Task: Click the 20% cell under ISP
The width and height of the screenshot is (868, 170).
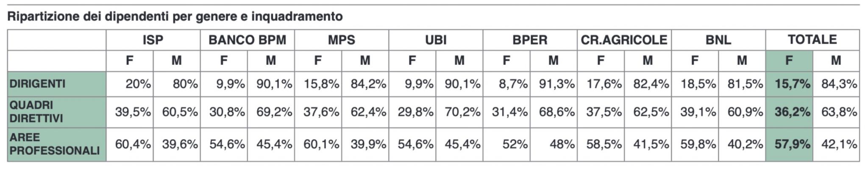Action: tap(137, 84)
